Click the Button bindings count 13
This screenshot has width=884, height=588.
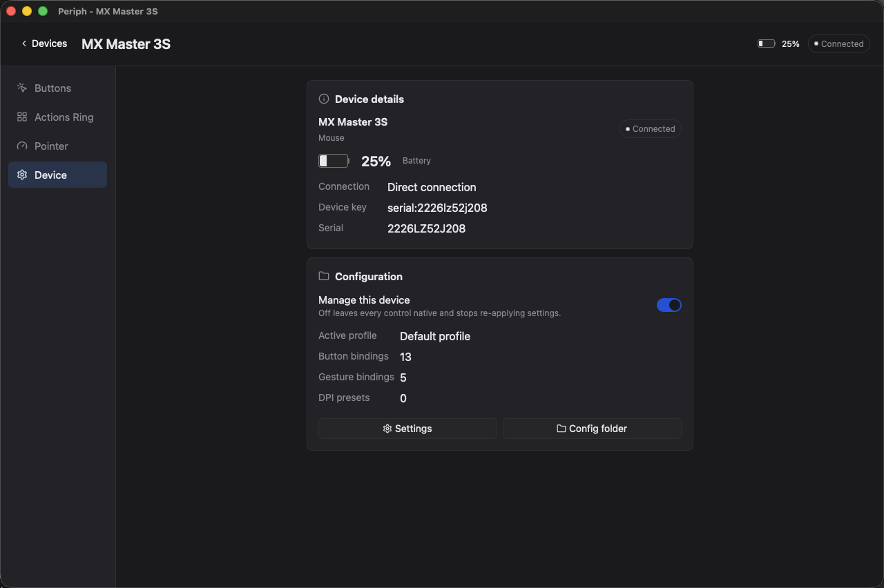405,357
